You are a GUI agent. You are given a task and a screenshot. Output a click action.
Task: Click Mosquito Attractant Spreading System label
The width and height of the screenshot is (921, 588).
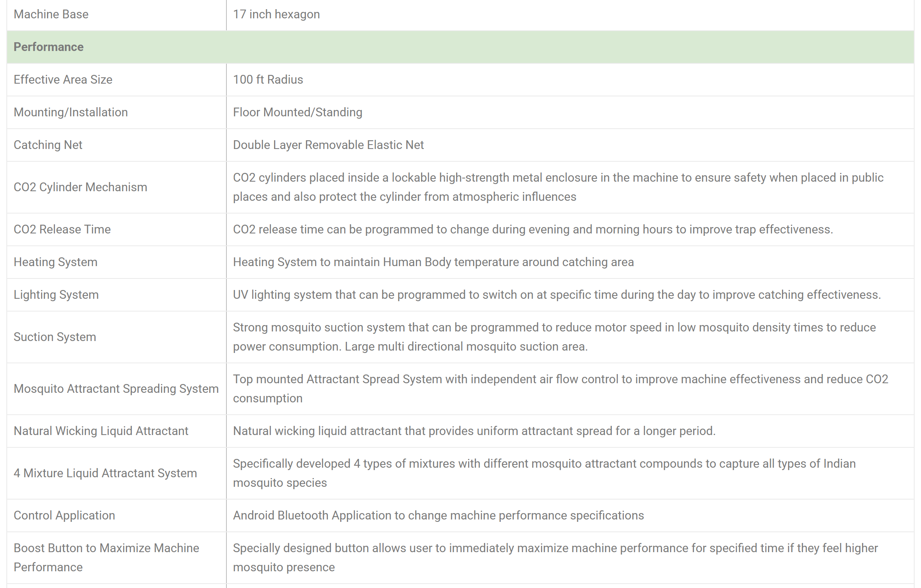point(116,389)
